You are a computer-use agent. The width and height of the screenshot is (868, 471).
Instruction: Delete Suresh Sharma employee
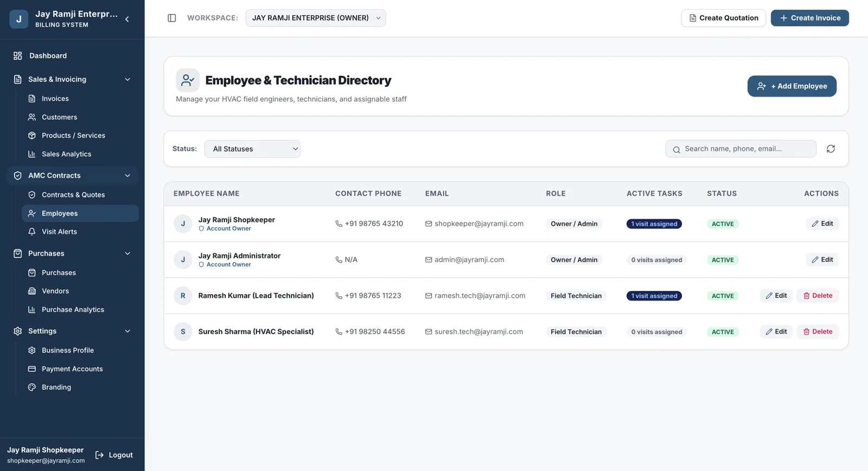[818, 332]
